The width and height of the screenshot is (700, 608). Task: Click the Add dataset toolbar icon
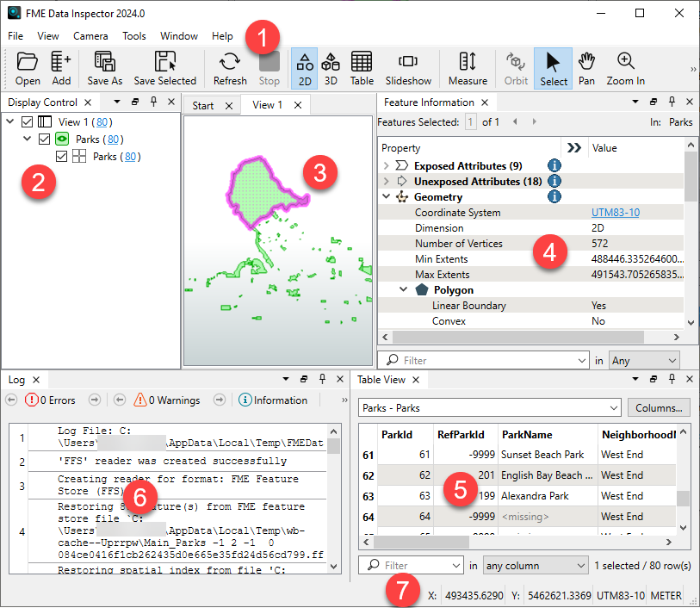[x=61, y=68]
